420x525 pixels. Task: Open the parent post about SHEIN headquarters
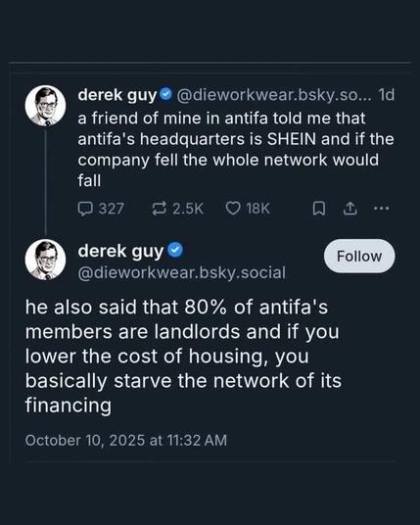236,149
